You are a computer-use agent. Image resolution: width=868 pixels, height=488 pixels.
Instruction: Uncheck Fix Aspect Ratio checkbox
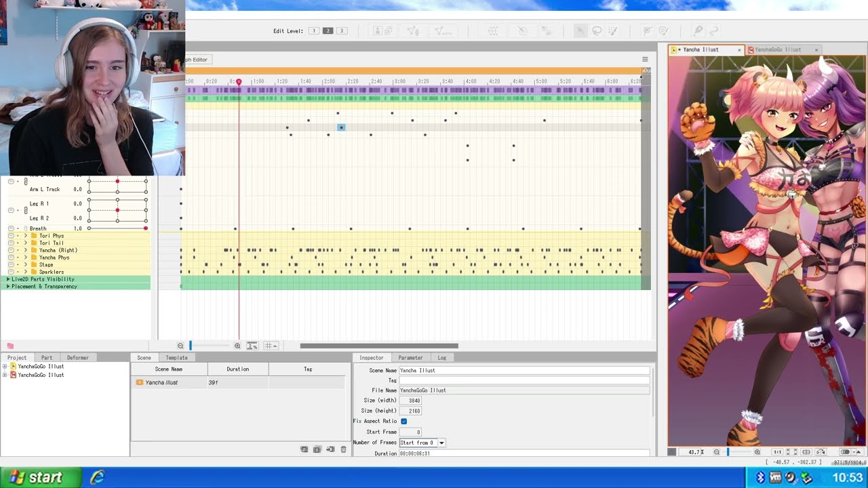403,421
